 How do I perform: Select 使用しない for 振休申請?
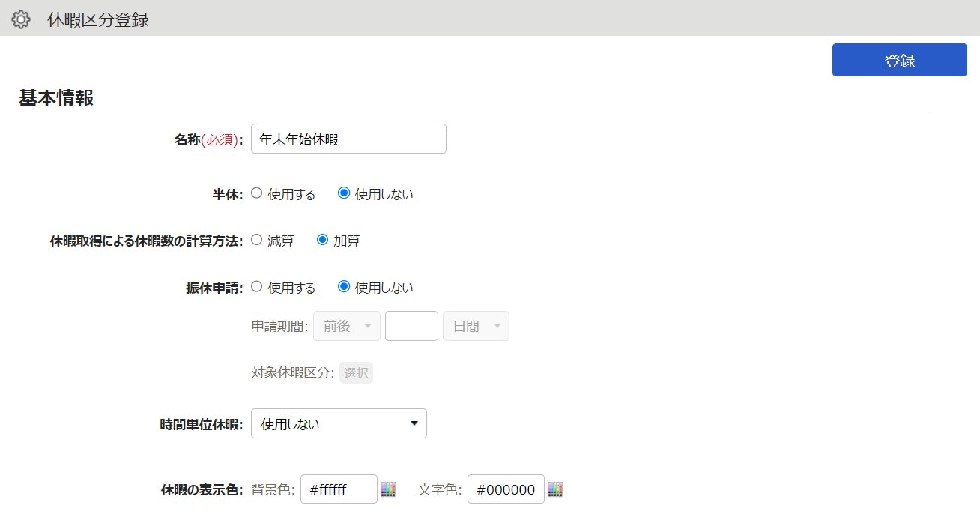click(x=344, y=287)
